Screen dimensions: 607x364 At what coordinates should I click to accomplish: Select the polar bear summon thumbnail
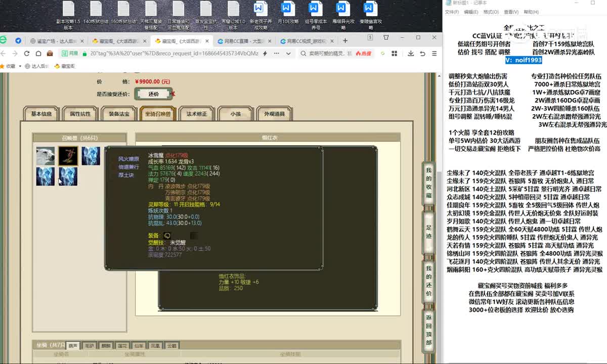[x=46, y=156]
